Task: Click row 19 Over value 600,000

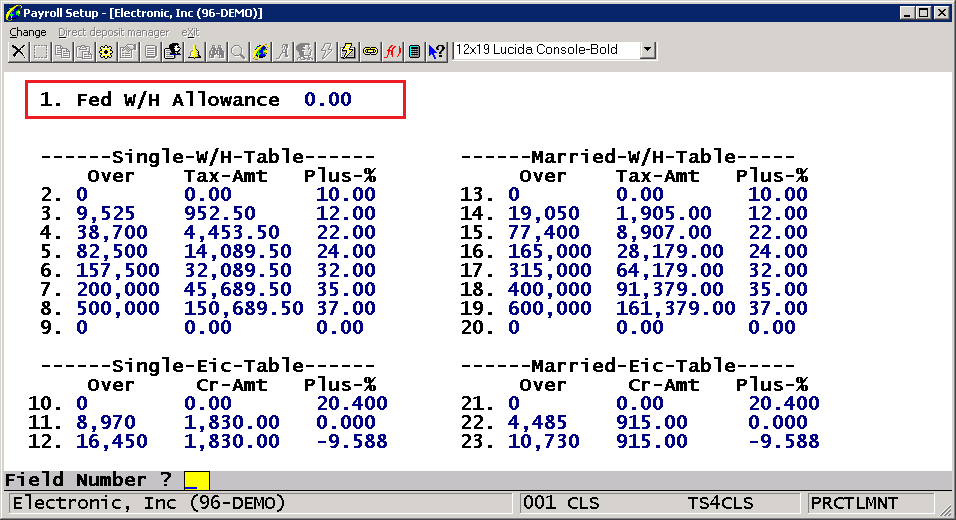Action: tap(549, 308)
